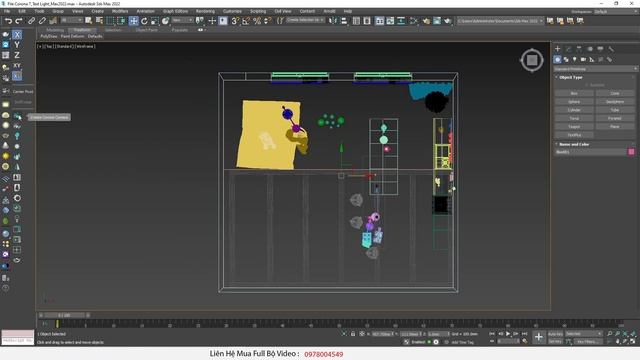Click the Mirror tool icon
Screen dimensions: 640x360
tap(333, 20)
